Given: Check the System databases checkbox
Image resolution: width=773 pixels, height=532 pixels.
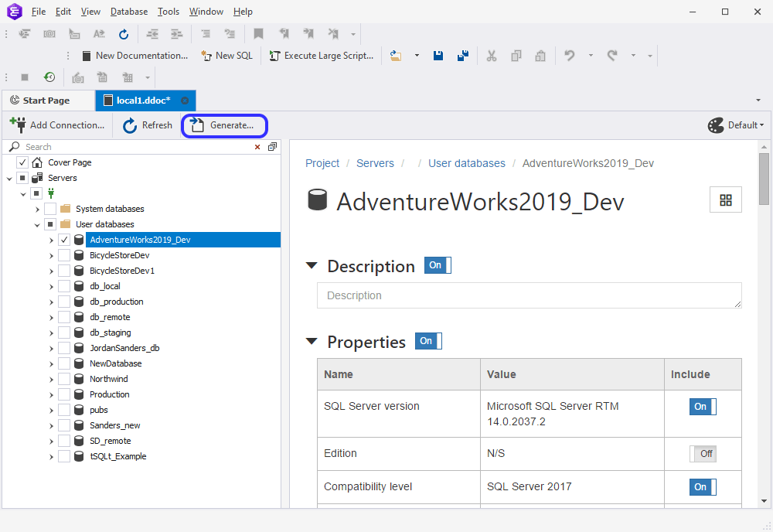Looking at the screenshot, I should (x=50, y=209).
